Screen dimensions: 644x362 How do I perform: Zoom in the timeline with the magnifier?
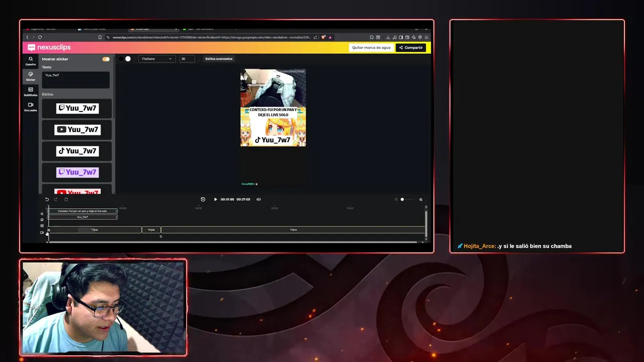tap(421, 200)
